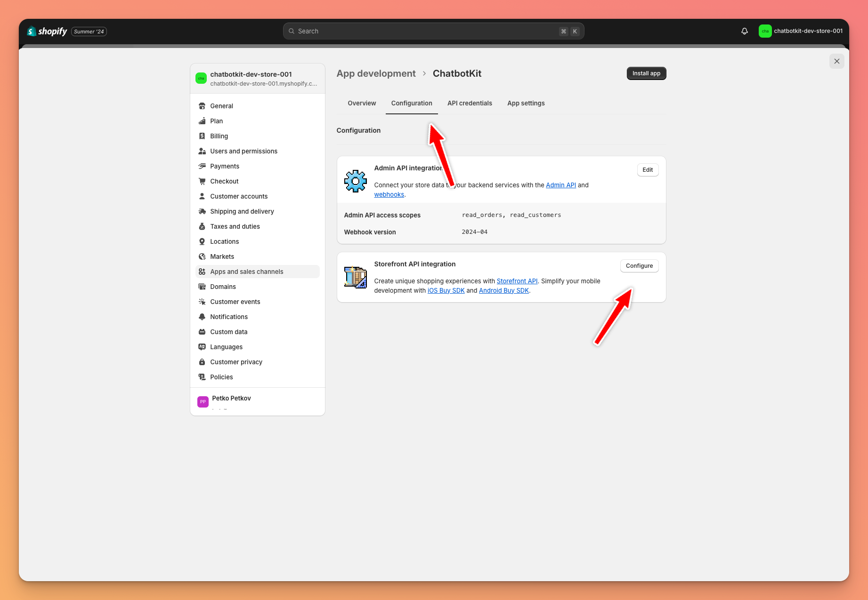
Task: Click the Petko Petkov account name
Action: (231, 398)
